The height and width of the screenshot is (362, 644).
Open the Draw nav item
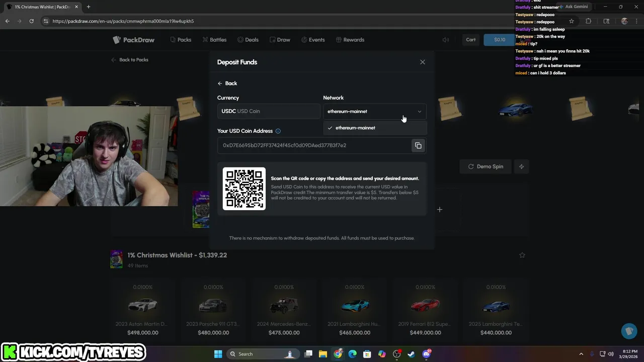(280, 40)
